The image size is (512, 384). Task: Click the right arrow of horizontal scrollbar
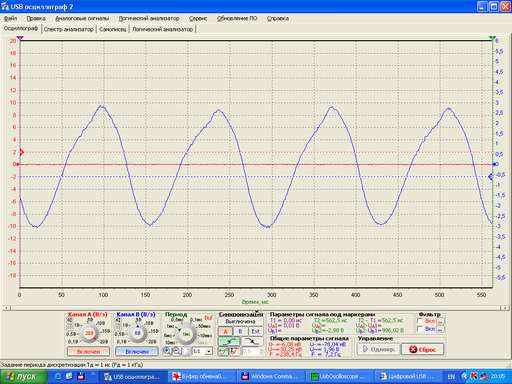[506, 308]
